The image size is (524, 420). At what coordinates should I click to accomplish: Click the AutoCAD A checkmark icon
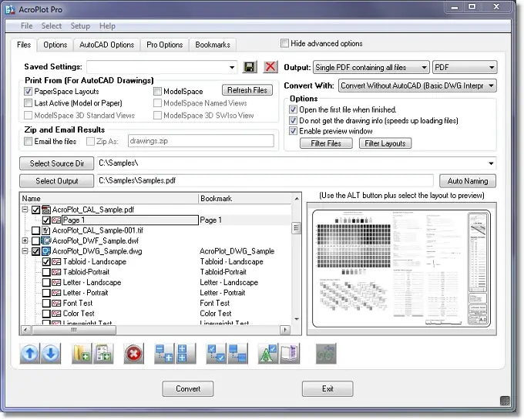click(267, 353)
